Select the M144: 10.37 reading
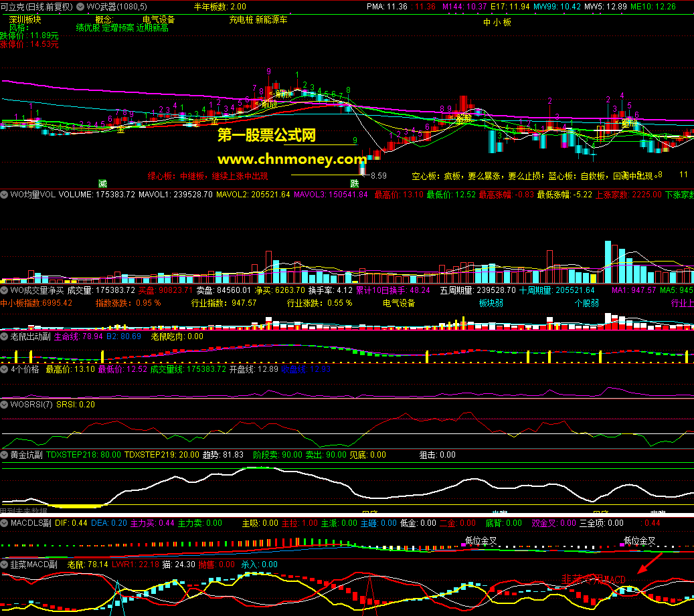694x616 pixels. 464,7
